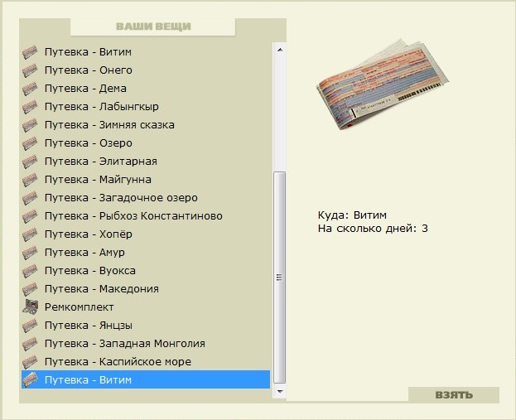Select Путевка - Вуокса item
The image size is (516, 420).
(146, 271)
